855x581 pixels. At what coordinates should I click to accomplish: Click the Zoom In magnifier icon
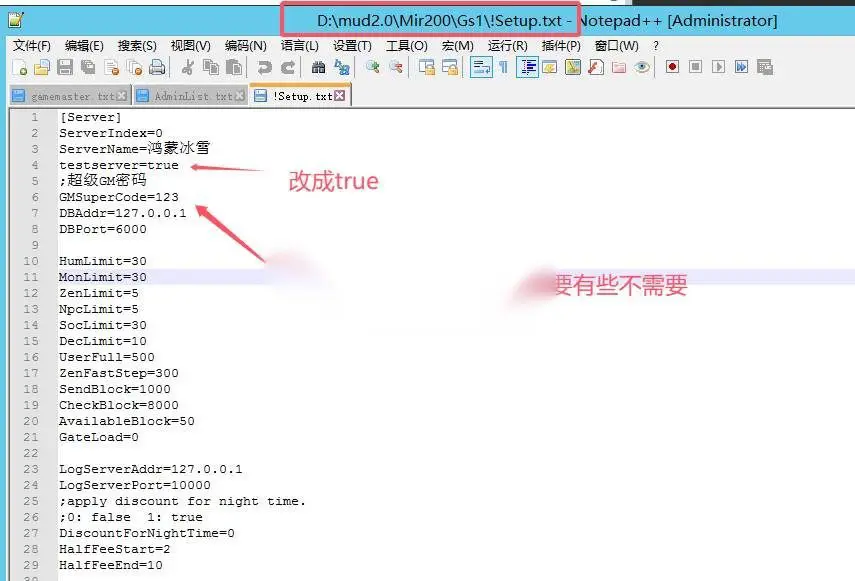tap(373, 68)
